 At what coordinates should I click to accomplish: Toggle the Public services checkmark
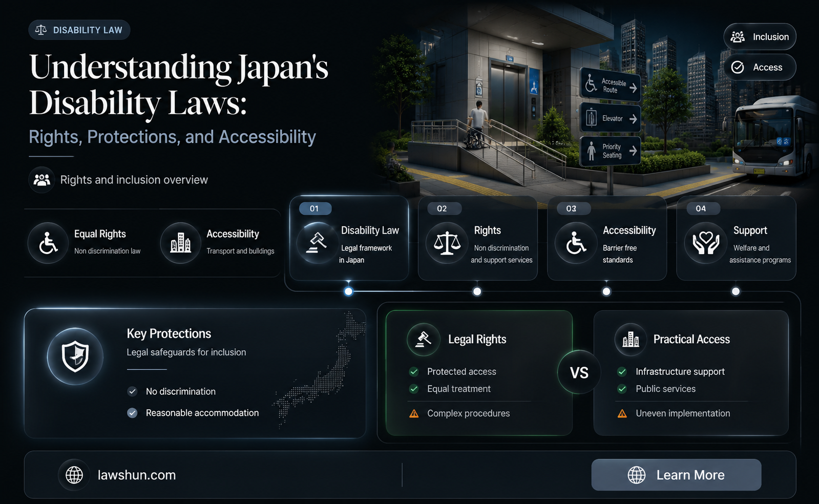622,389
